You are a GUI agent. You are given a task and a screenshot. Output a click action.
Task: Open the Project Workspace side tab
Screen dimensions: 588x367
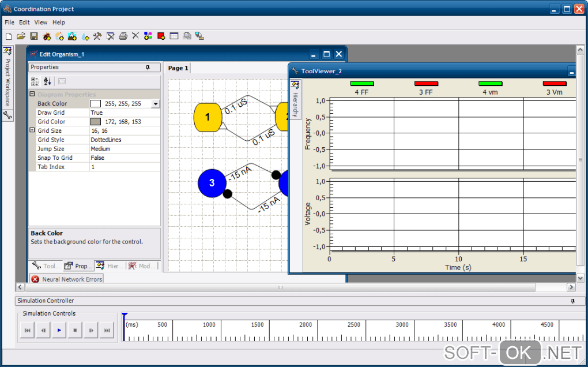pos(7,77)
